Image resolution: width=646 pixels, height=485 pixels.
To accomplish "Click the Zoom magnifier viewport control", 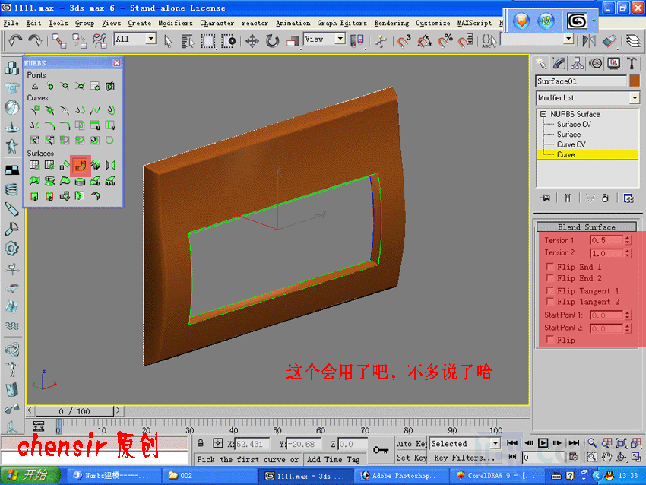I will [x=592, y=443].
